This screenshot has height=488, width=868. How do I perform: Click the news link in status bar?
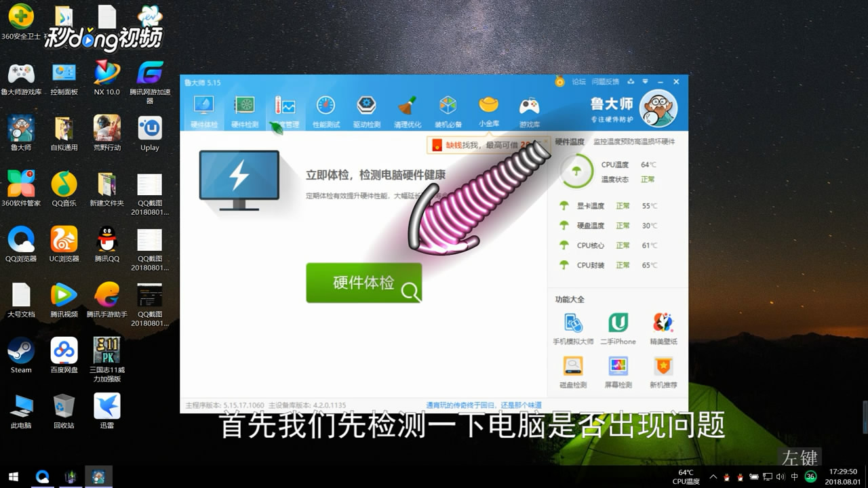pos(484,405)
